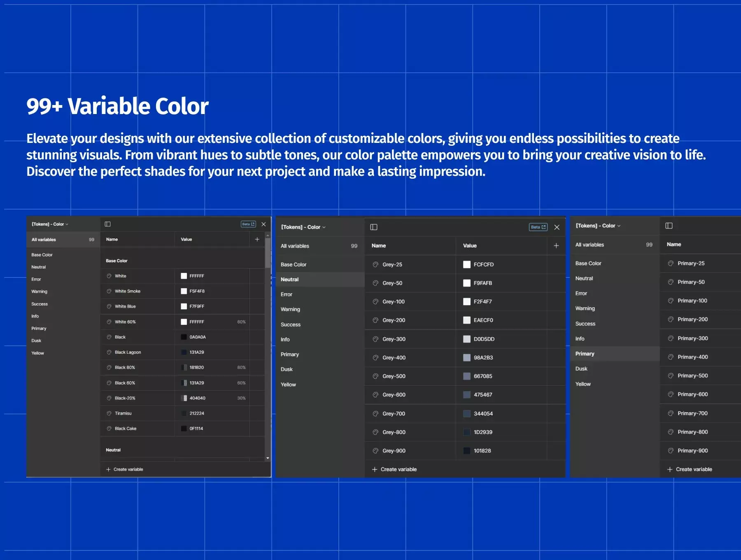The image size is (741, 560).
Task: Click the palette icon beside Black Cake
Action: [x=109, y=428]
